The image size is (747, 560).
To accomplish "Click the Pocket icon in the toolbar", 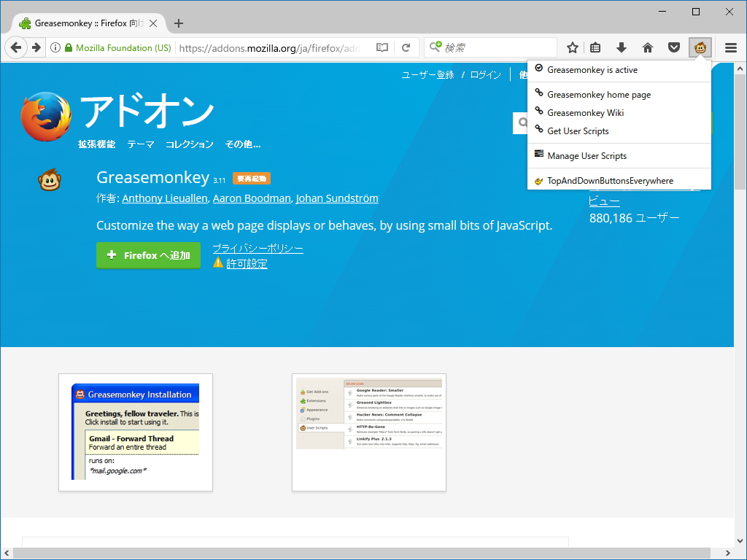I will [673, 47].
